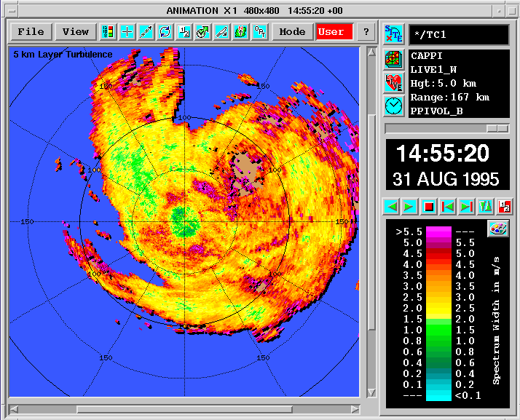This screenshot has width=520, height=420.
Task: Stop the animation with the red square
Action: pos(429,207)
